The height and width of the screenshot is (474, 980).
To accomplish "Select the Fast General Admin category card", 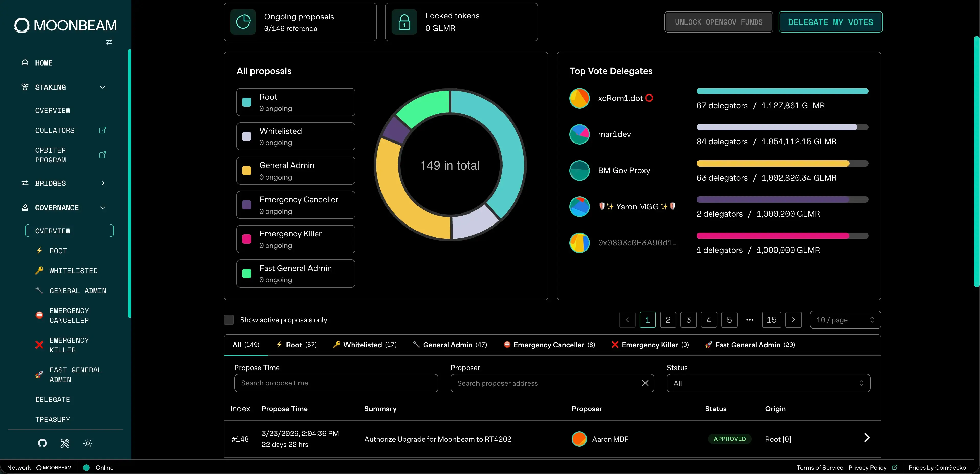I will point(296,274).
